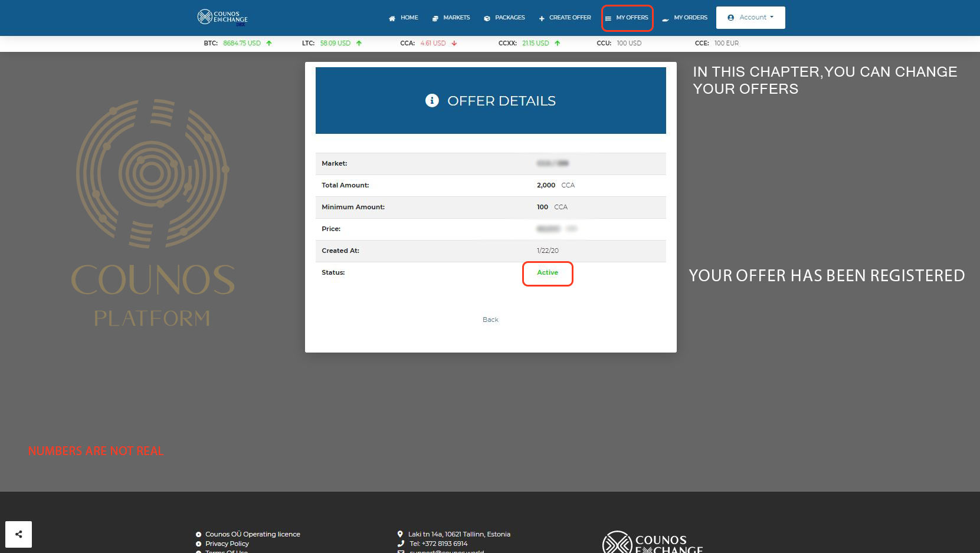Viewport: 980px width, 553px height.
Task: Click the map pin address icon
Action: tap(400, 534)
